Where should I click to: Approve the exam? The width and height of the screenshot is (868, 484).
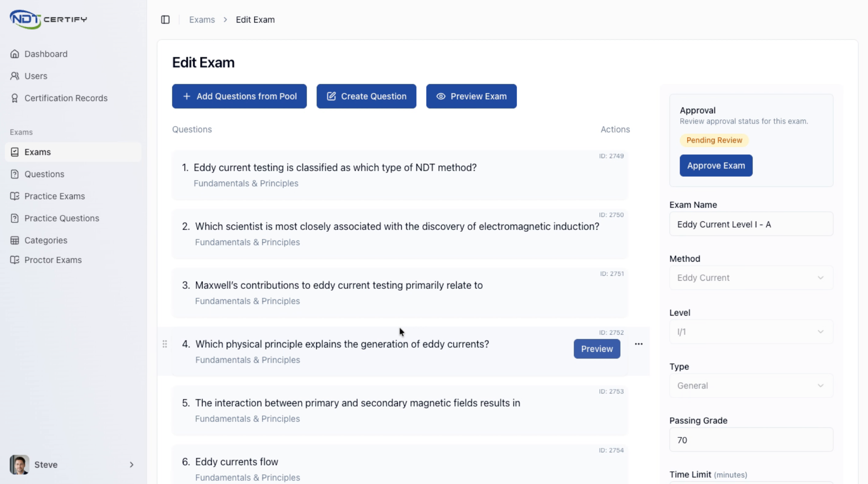(716, 166)
